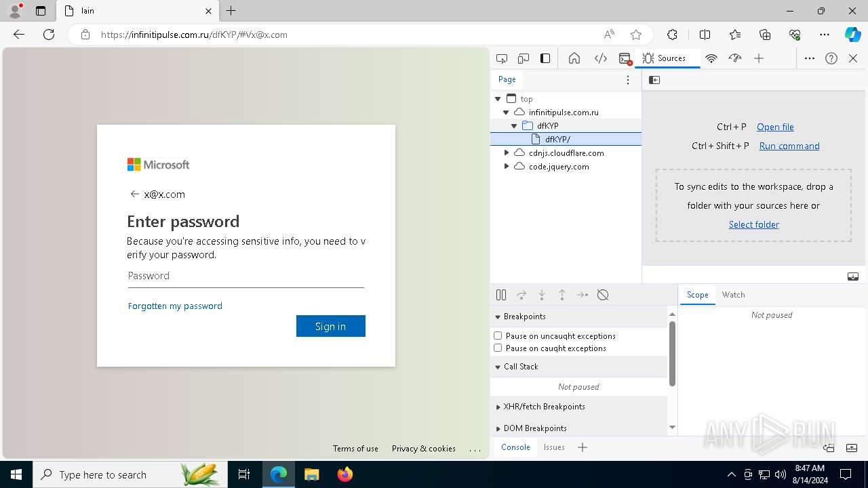This screenshot has width=868, height=488.
Task: Open the Issues drawer tab
Action: (554, 447)
